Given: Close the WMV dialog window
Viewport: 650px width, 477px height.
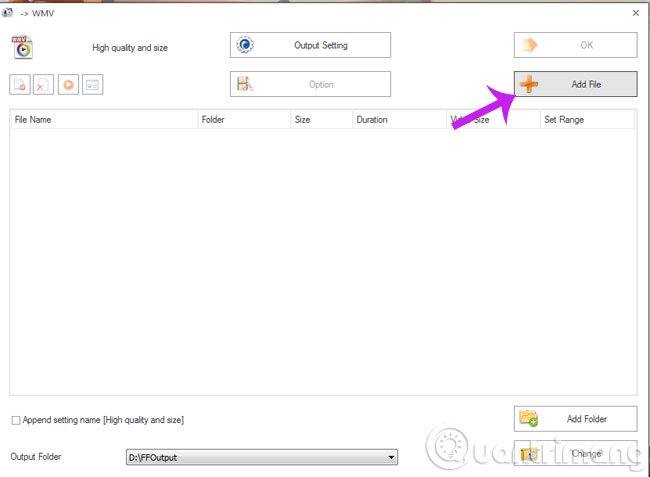Looking at the screenshot, I should (x=635, y=13).
